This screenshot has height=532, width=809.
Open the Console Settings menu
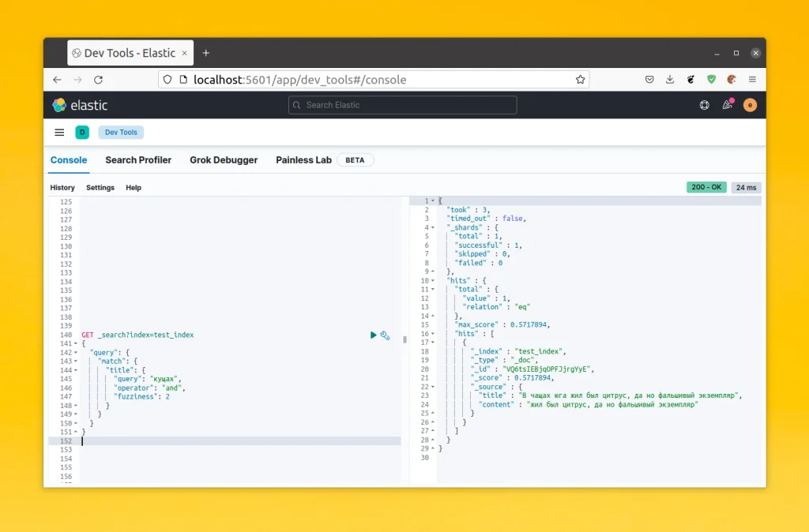(100, 187)
